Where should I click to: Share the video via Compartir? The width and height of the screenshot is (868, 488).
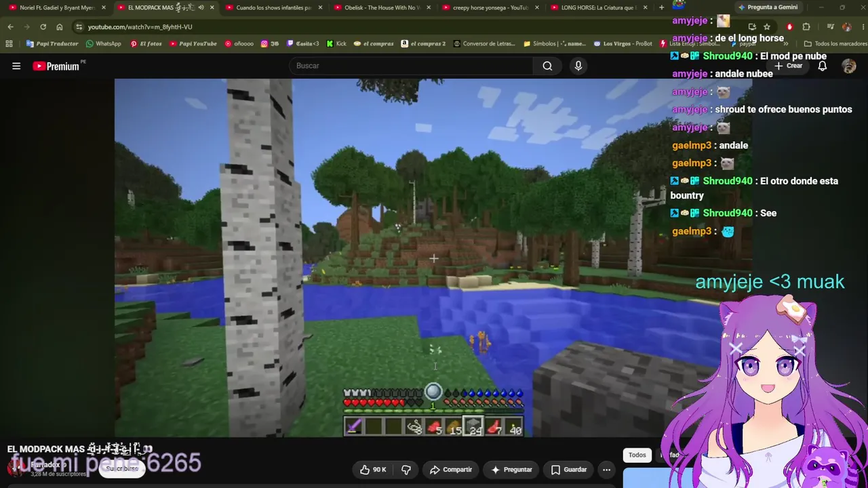[451, 470]
